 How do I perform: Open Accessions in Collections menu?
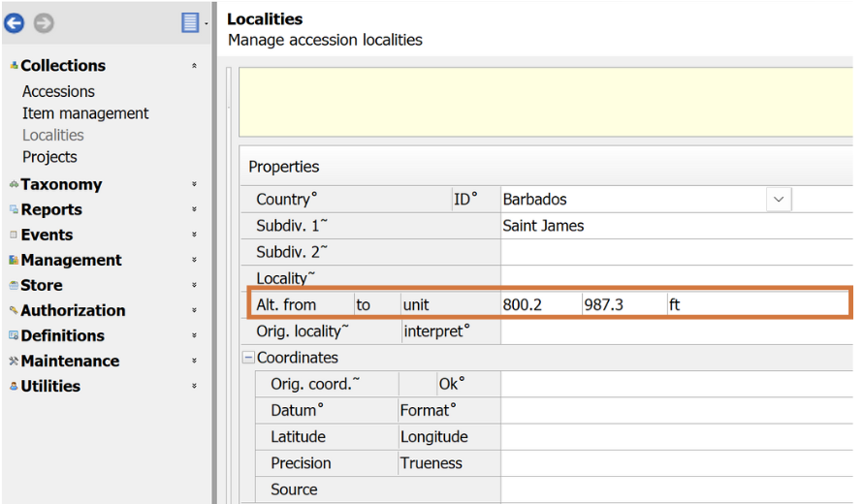[58, 91]
